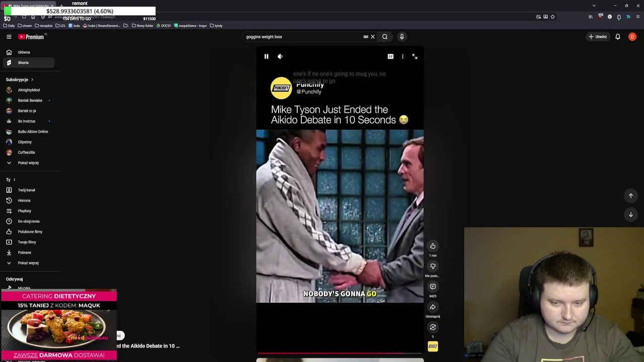The image size is (644, 362).
Task: Open the stream bookmarks folder
Action: click(25, 26)
